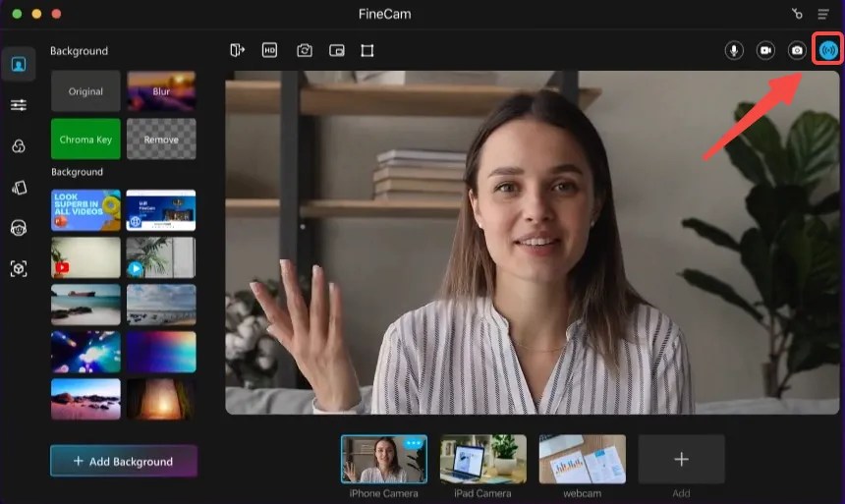Image resolution: width=845 pixels, height=504 pixels.
Task: Select the beach with ship background
Action: [x=85, y=305]
